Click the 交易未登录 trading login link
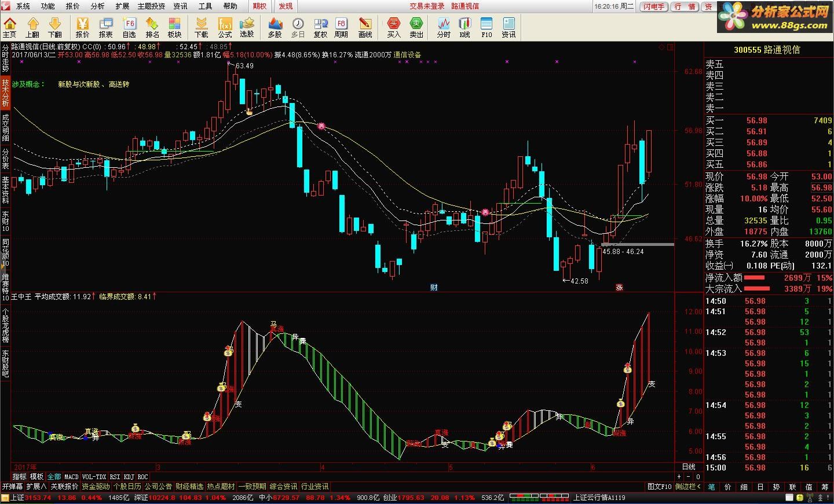The image size is (834, 504). tap(427, 6)
